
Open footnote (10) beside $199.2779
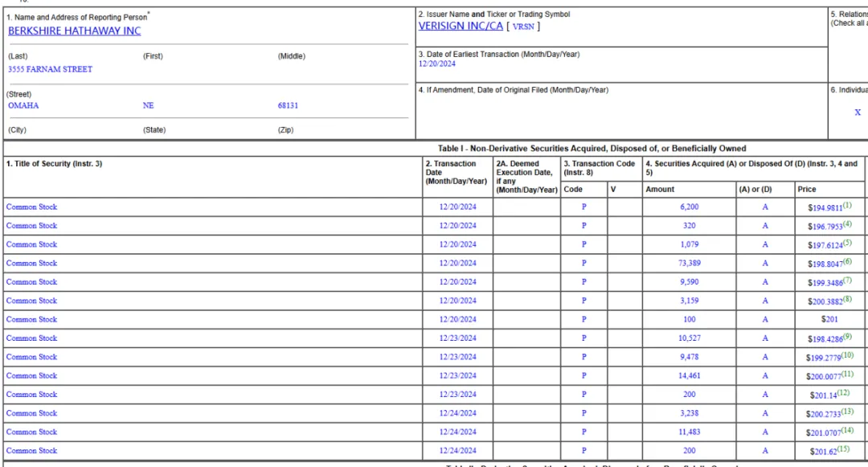(847, 355)
